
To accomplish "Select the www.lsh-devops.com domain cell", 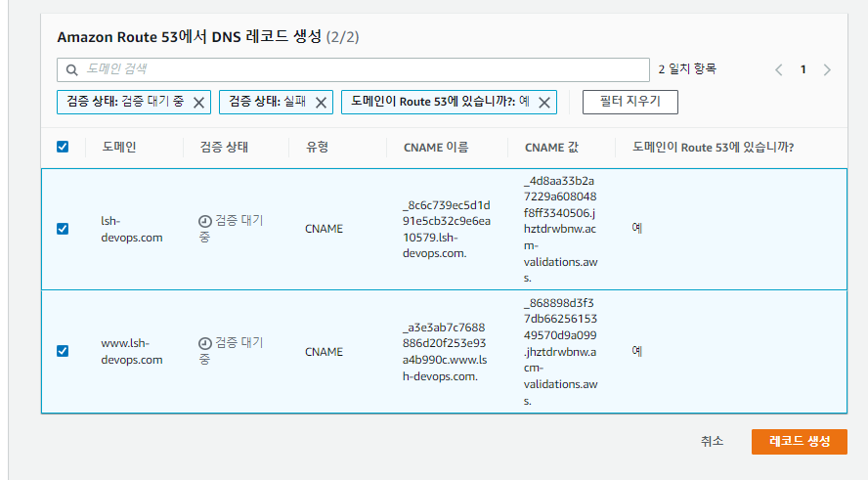I will (x=132, y=352).
